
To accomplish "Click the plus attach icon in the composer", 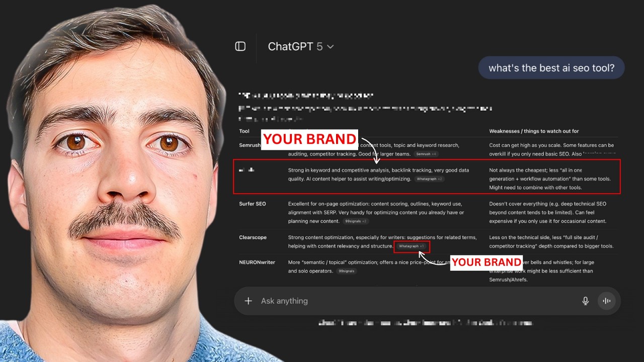I will coord(248,301).
